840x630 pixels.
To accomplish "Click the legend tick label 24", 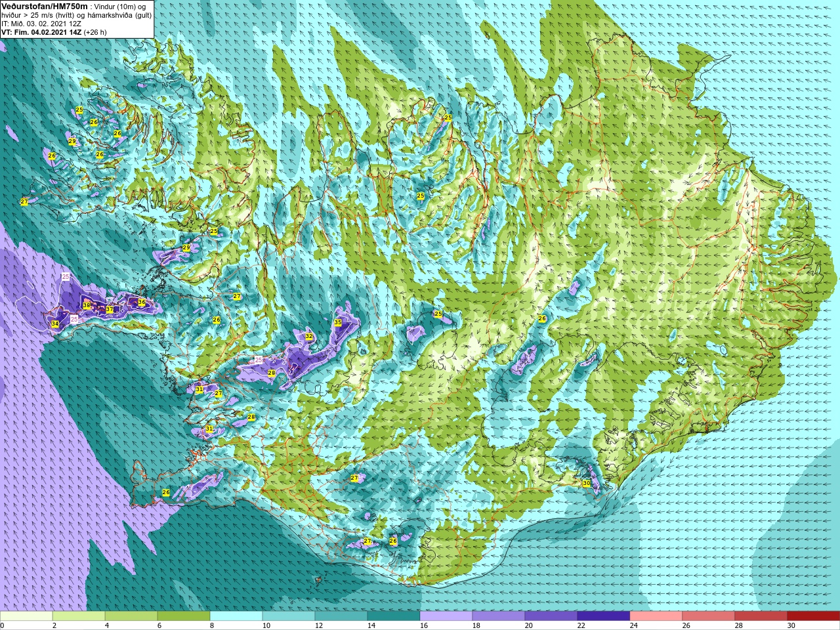I will click(x=634, y=625).
